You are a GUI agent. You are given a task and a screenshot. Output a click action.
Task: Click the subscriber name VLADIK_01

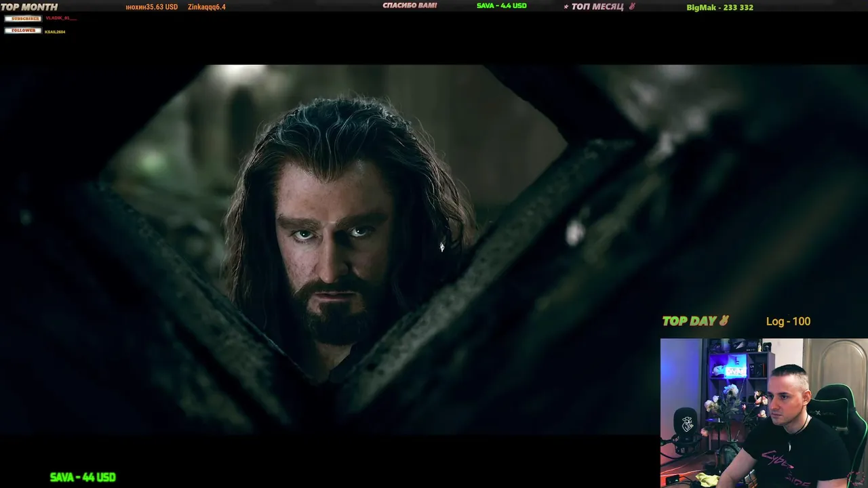point(60,18)
